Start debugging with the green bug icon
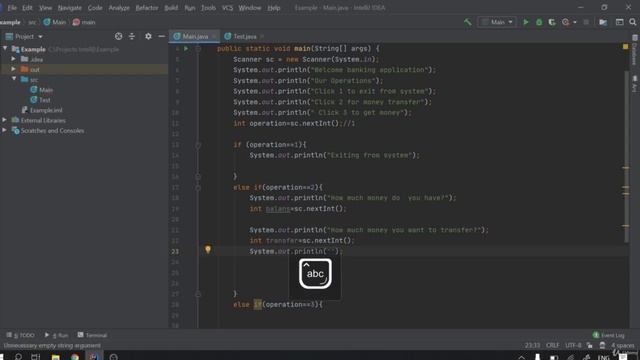The height and width of the screenshot is (360, 640). tap(539, 22)
